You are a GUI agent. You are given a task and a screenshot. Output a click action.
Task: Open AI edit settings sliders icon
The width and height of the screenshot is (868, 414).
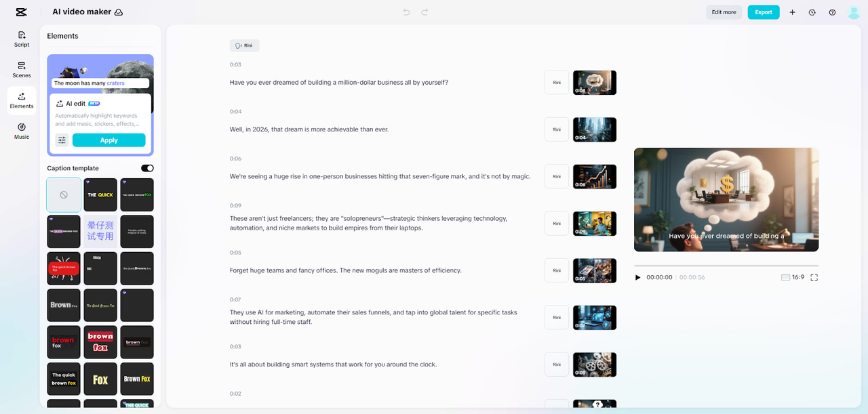pyautogui.click(x=62, y=140)
